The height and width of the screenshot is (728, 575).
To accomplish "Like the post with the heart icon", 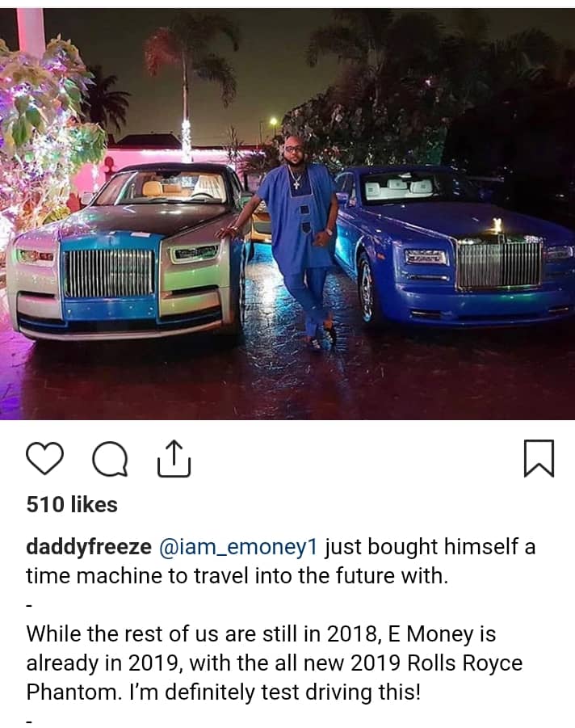I will tap(44, 458).
